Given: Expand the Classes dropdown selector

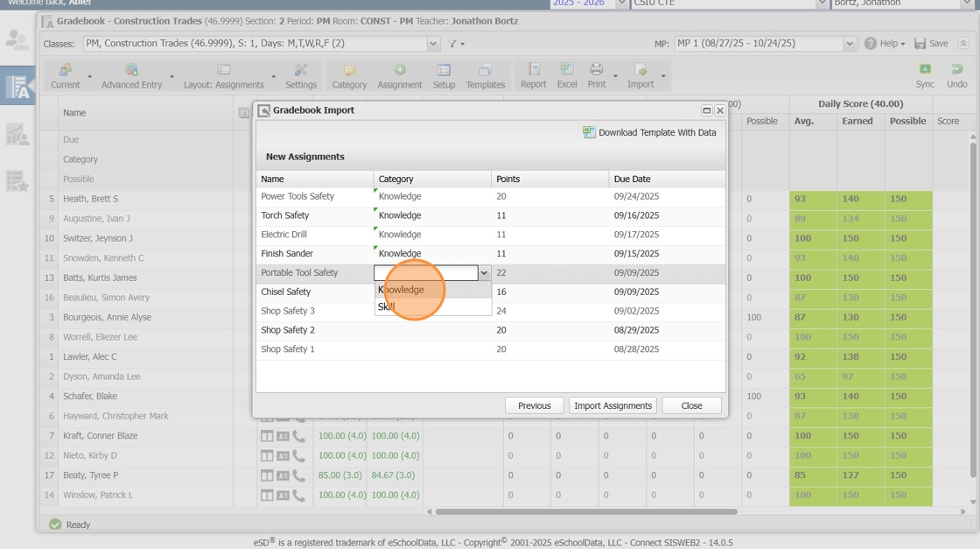Looking at the screenshot, I should (433, 44).
